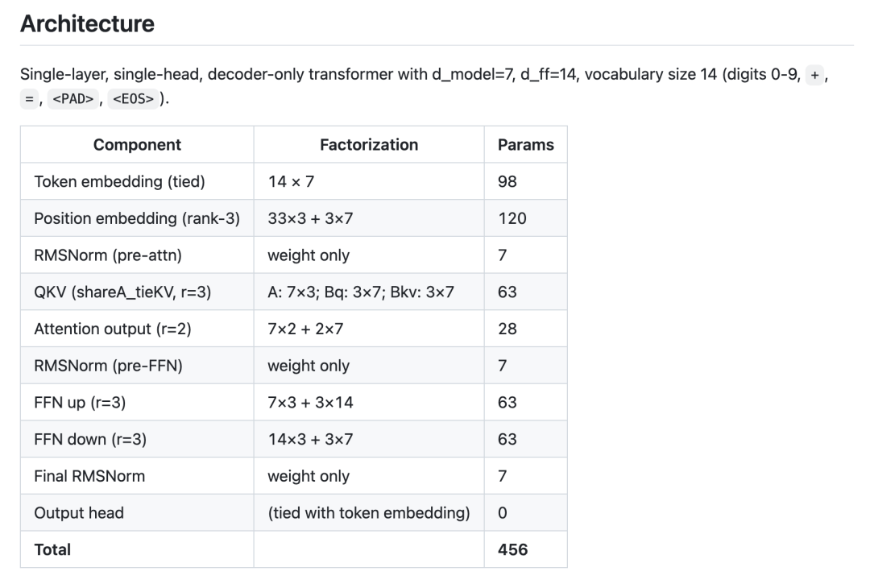
Task: Click the bold "Total" row label
Action: (52, 549)
